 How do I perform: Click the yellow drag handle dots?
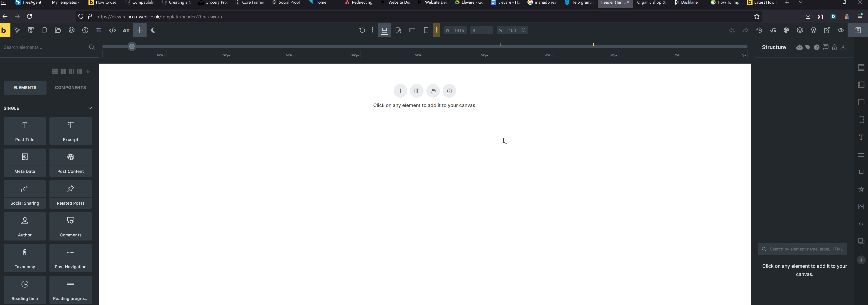(437, 30)
